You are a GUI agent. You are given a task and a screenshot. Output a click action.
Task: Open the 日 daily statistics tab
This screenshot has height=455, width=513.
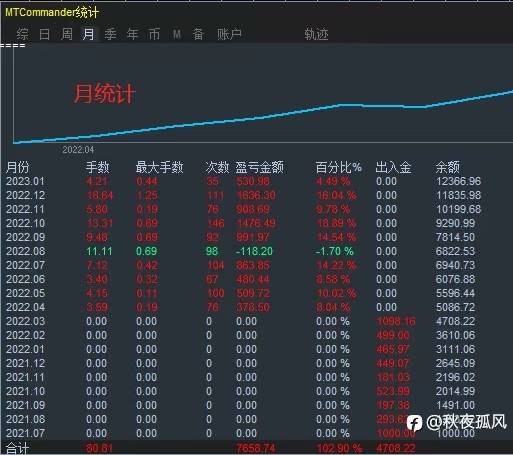pyautogui.click(x=45, y=34)
